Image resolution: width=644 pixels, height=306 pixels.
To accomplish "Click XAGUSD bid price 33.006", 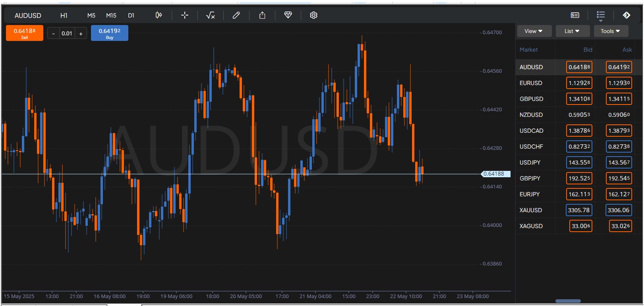I will click(x=581, y=226).
